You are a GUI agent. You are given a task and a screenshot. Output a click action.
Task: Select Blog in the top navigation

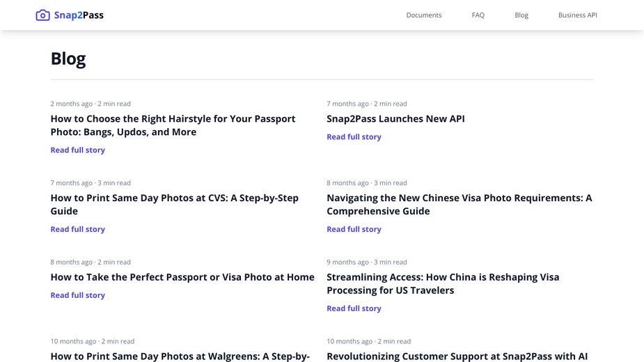click(x=521, y=15)
